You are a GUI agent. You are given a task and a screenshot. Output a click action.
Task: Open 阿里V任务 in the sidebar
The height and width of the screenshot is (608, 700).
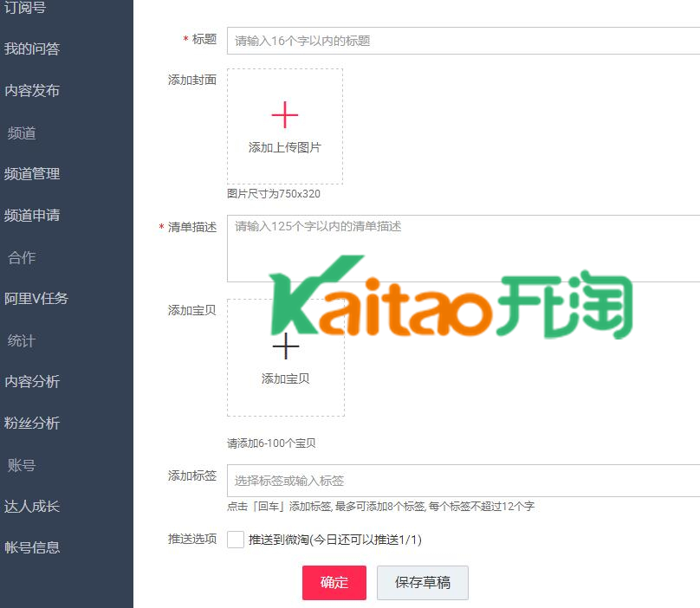coord(36,298)
